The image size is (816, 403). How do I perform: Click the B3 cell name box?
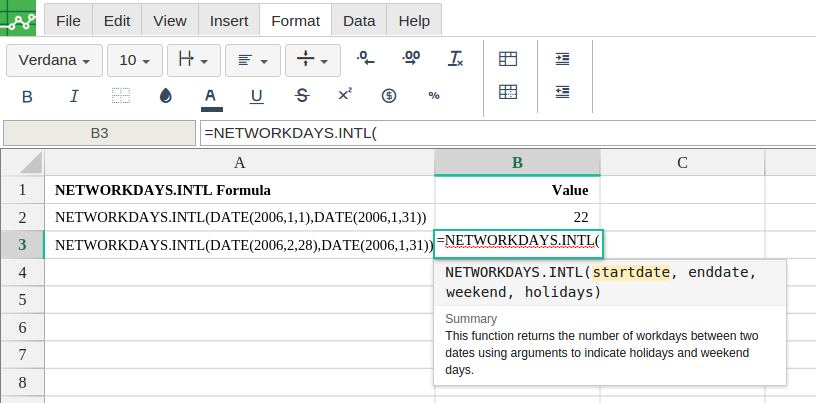point(99,132)
